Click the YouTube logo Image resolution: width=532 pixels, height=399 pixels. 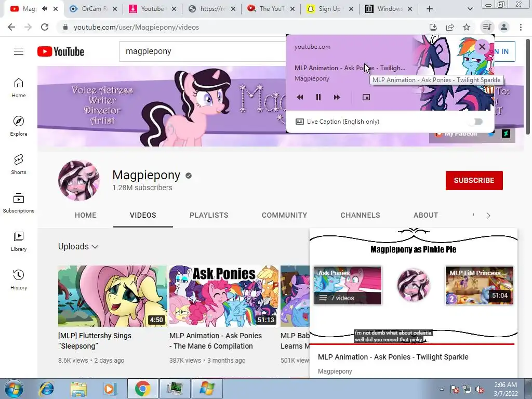point(61,51)
